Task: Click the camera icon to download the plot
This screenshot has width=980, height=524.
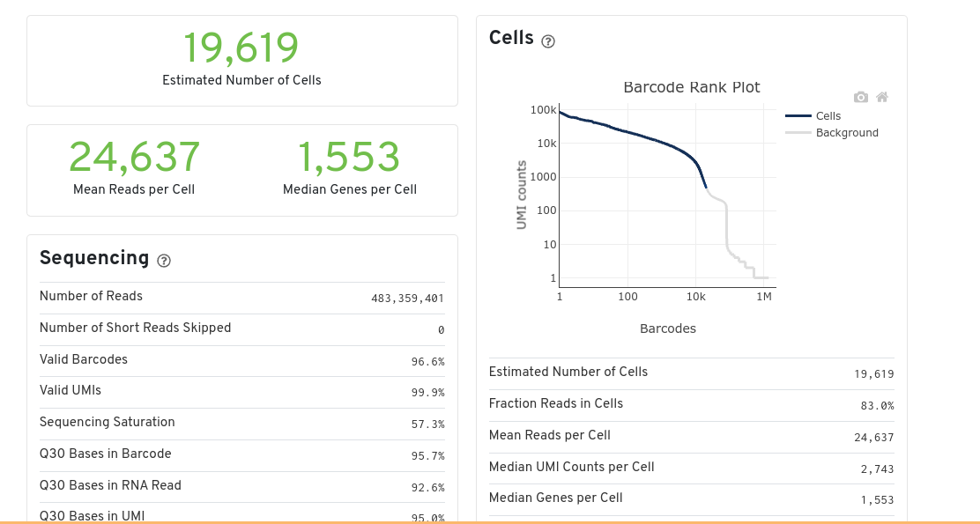Action: (860, 97)
